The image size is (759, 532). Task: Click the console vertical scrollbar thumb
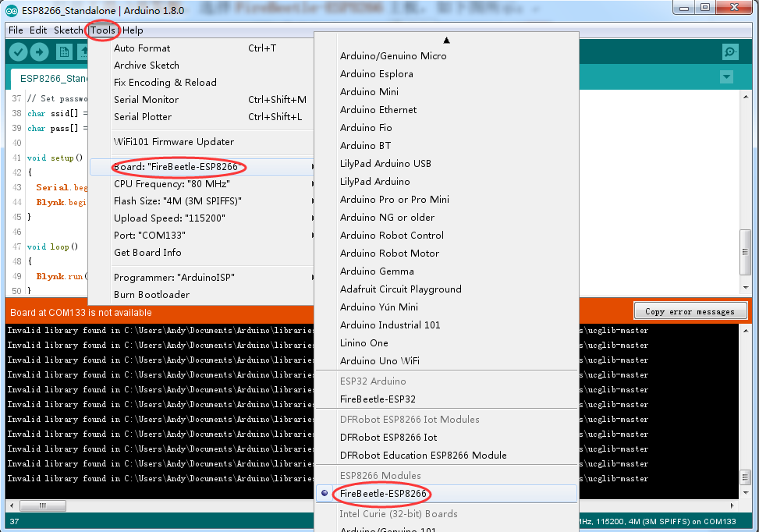click(745, 477)
